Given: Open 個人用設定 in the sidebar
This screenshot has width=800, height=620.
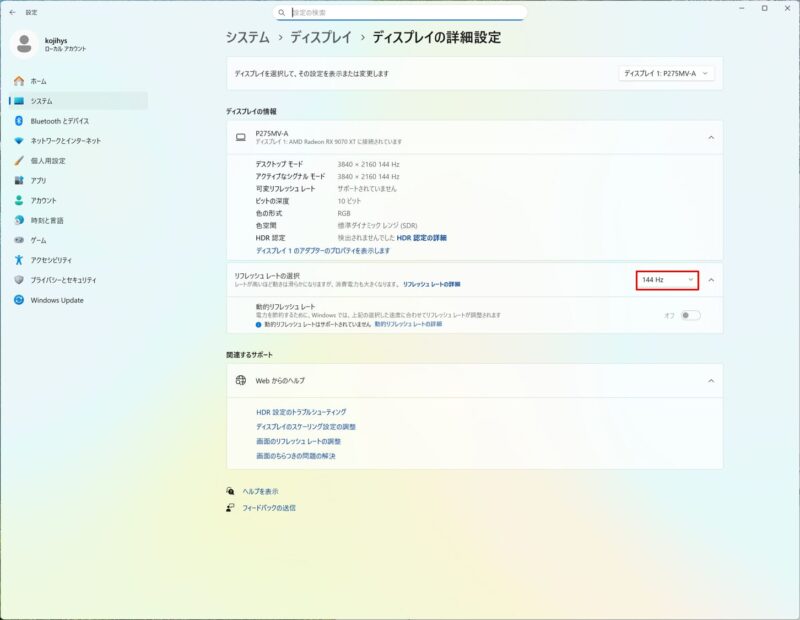Looking at the screenshot, I should 79,161.
